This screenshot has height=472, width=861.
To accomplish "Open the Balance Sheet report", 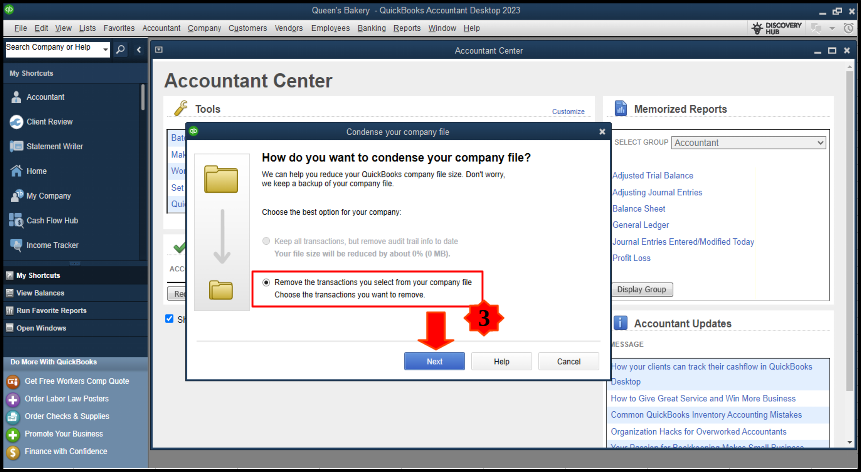I will tap(639, 209).
